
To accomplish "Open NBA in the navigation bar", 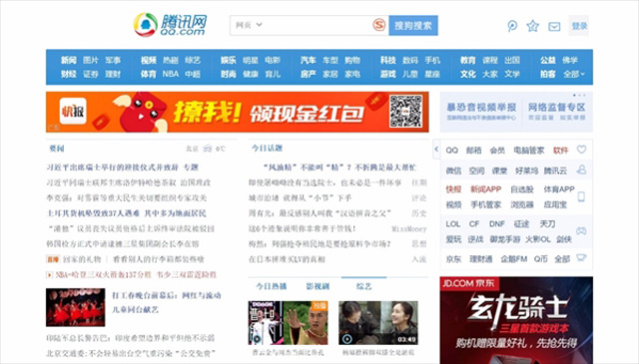I will (x=171, y=74).
